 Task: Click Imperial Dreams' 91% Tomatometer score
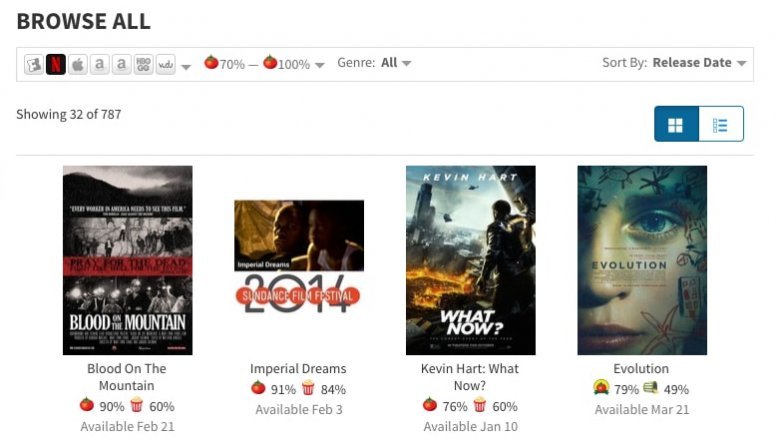point(283,389)
